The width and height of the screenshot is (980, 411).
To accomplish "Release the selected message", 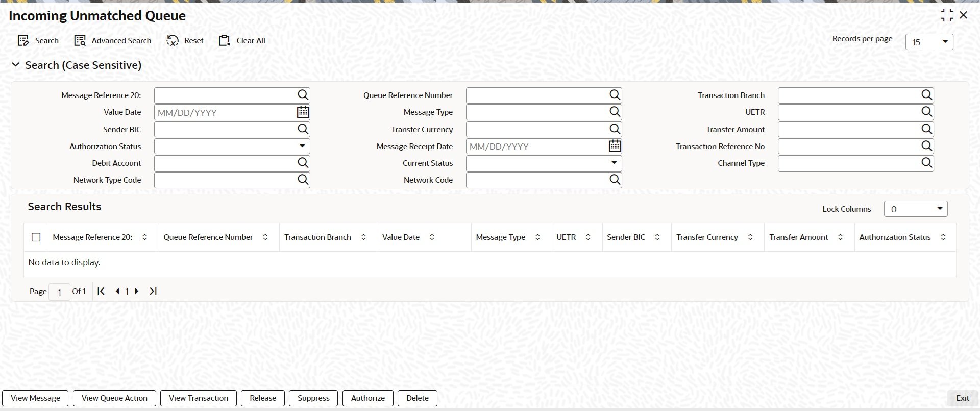I will 263,398.
